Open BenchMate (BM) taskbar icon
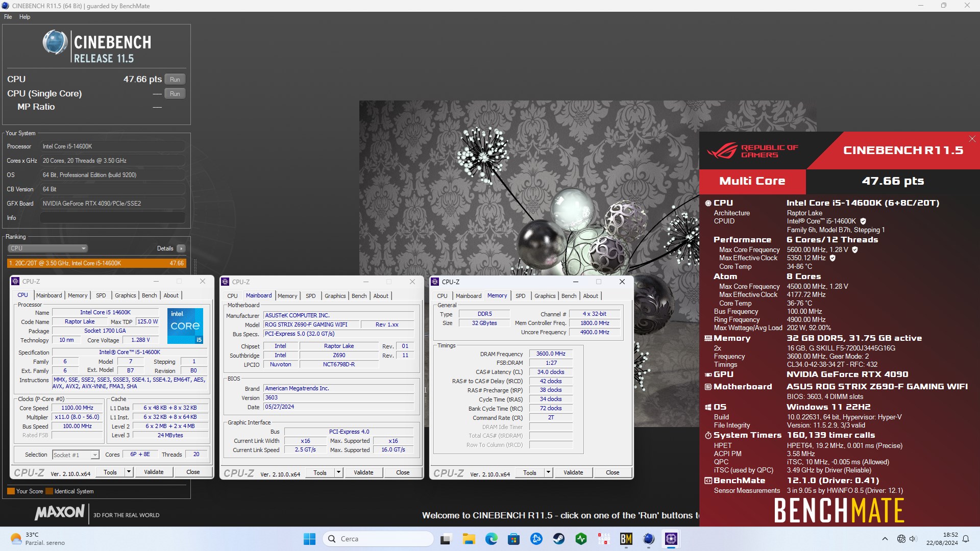 point(626,539)
